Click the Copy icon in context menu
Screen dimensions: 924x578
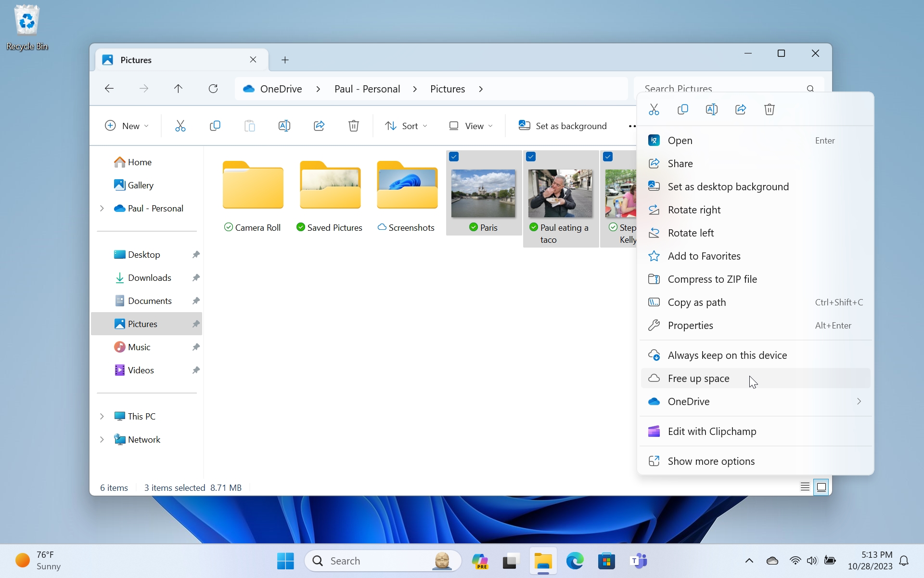click(682, 109)
